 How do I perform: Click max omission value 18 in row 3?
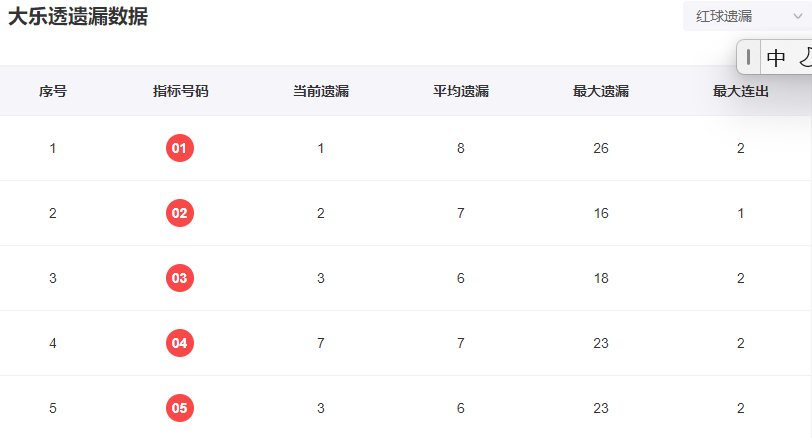[x=601, y=278]
